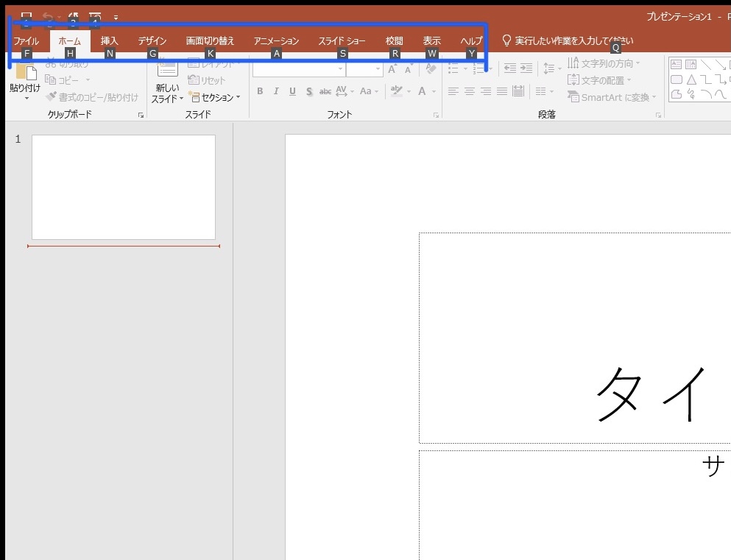Viewport: 731px width, 560px height.
Task: Click the Reset (リセット) slide button
Action: 207,80
